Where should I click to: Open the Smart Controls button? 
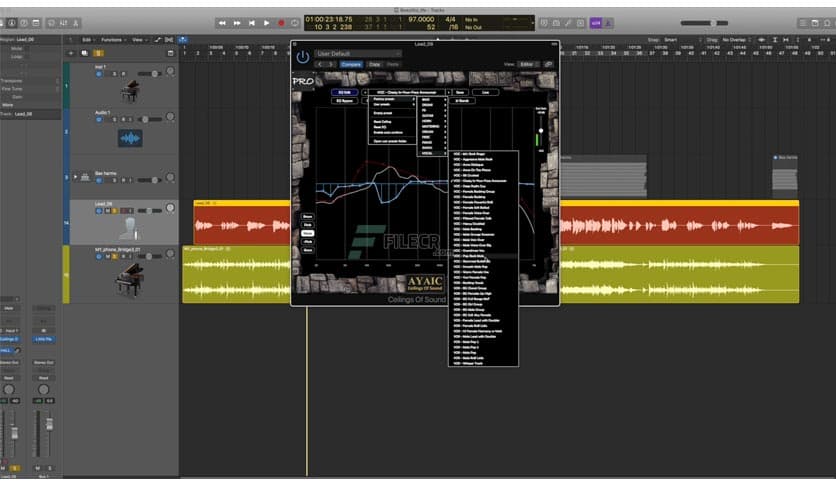pos(51,23)
